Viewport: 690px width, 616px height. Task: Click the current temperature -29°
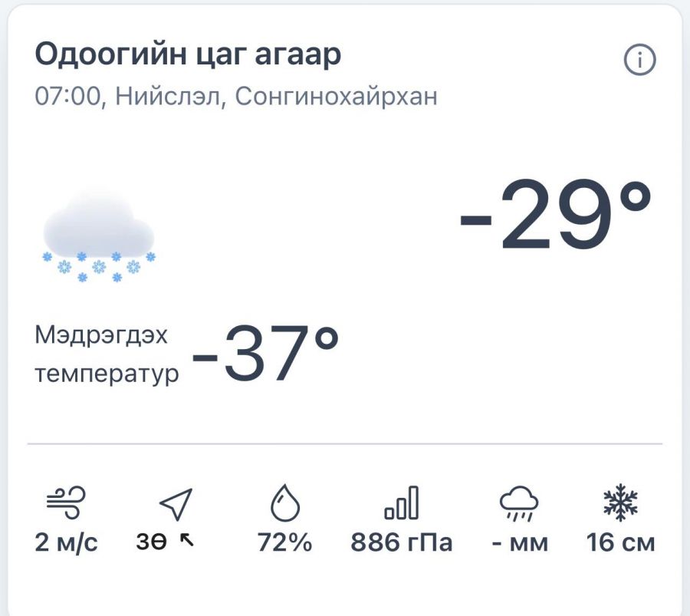(x=555, y=215)
